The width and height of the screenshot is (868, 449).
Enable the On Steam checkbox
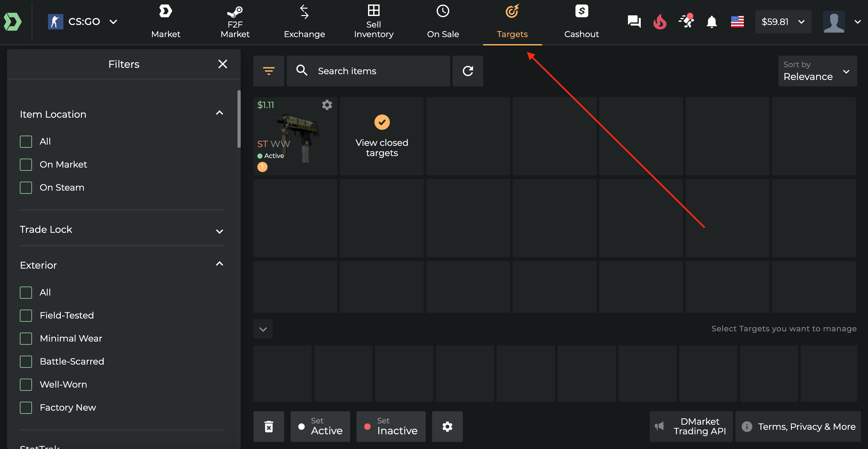tap(26, 187)
